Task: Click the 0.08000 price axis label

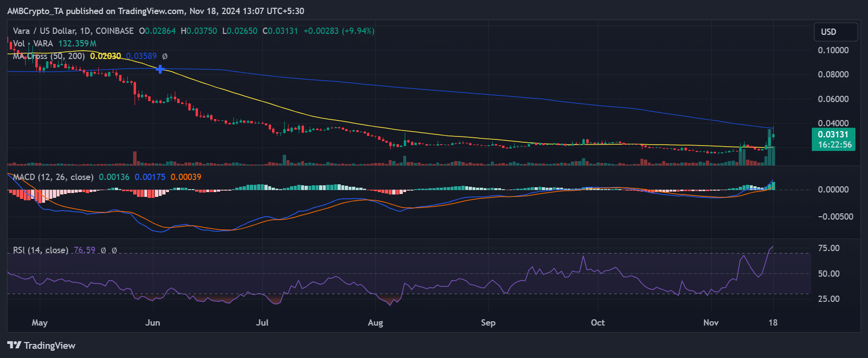Action: (x=833, y=75)
